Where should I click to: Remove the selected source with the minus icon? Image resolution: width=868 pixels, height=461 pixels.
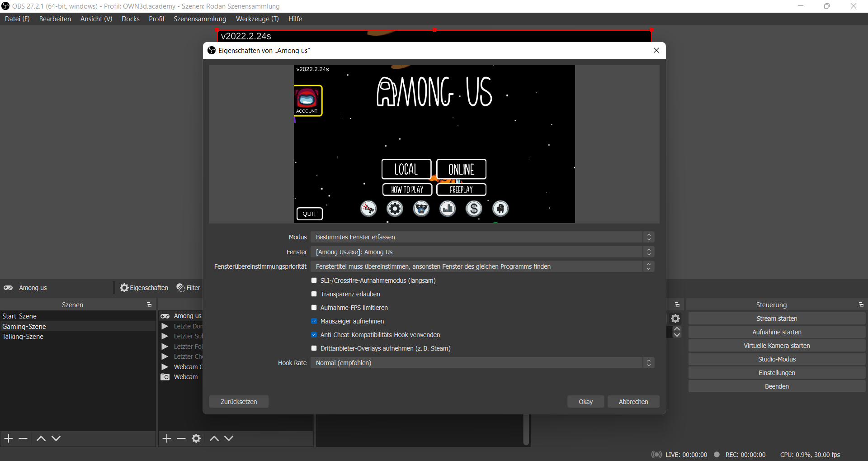[x=181, y=438]
